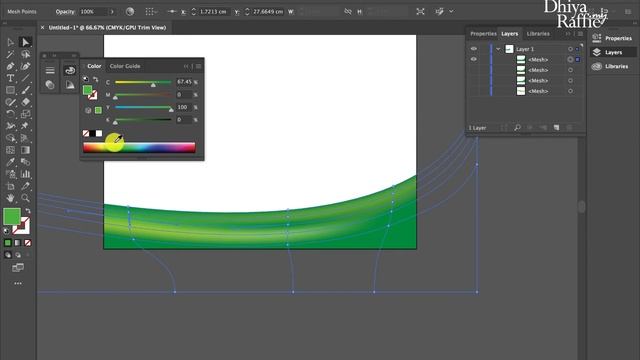Select the Symbol Sprayer tool
Viewport: 640px width, 360px height.
tap(11, 174)
